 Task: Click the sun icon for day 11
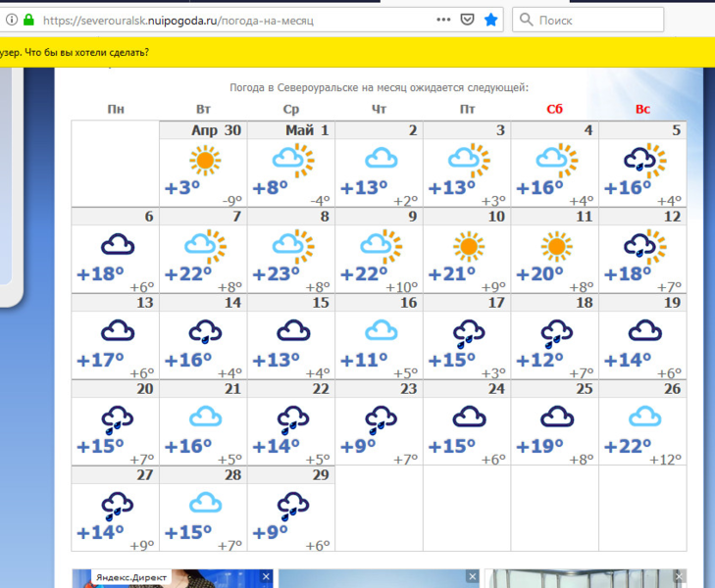pos(557,246)
